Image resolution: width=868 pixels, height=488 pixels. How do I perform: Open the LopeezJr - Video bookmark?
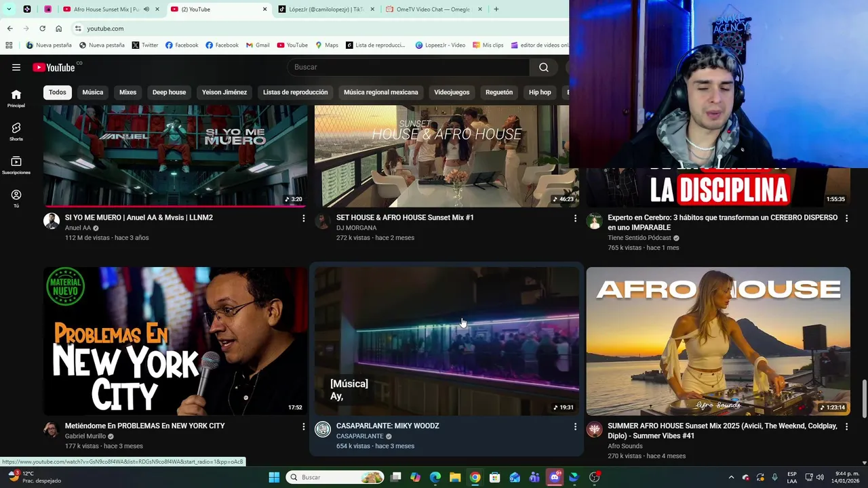point(440,45)
